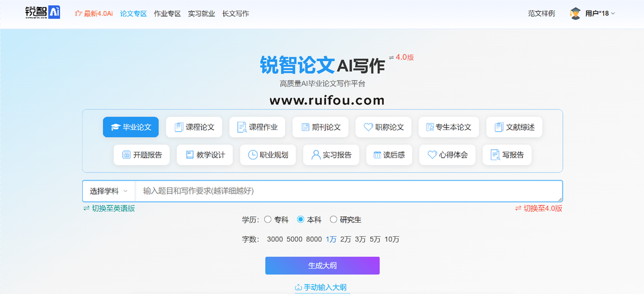Open the 选择学科 subject dropdown
644x294 pixels.
[x=109, y=191]
